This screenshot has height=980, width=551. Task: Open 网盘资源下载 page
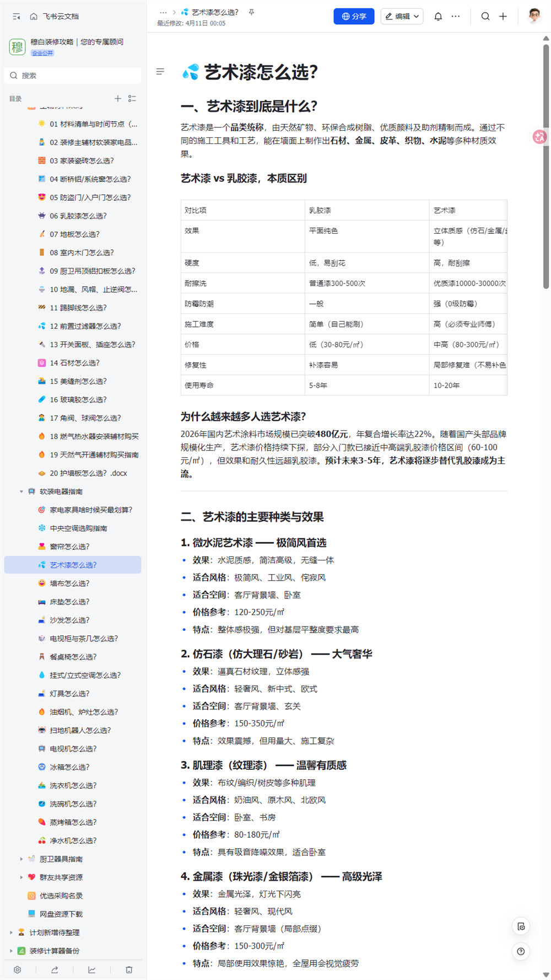(61, 914)
